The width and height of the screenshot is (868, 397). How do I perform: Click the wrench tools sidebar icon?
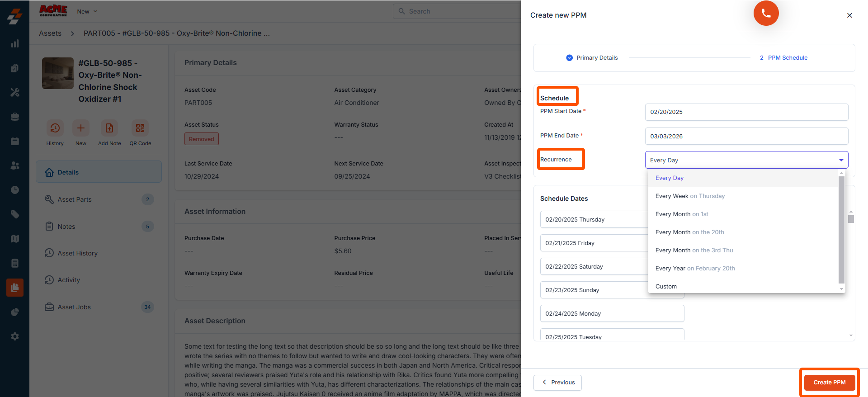[15, 92]
